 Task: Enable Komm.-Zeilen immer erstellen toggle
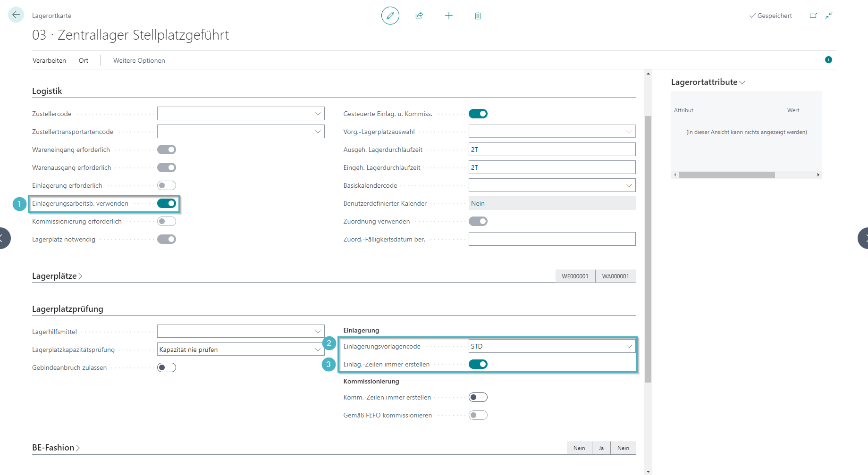(x=478, y=397)
